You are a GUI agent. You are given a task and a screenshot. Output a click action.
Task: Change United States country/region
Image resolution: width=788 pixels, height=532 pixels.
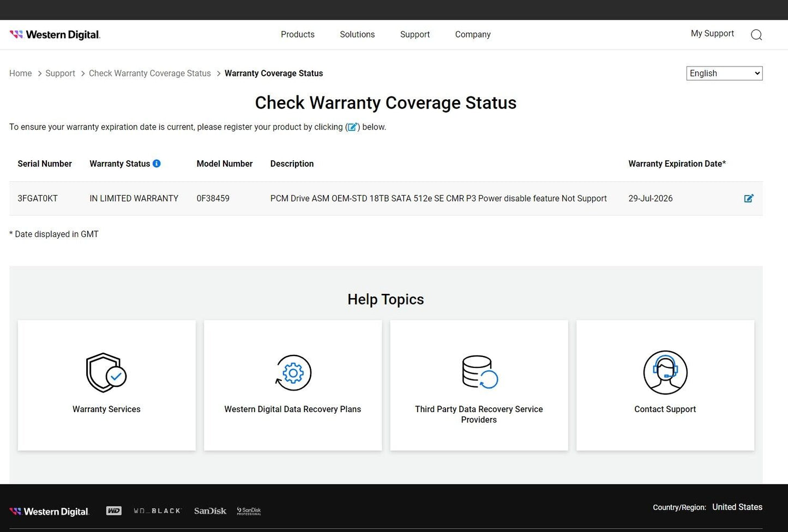[x=737, y=507]
